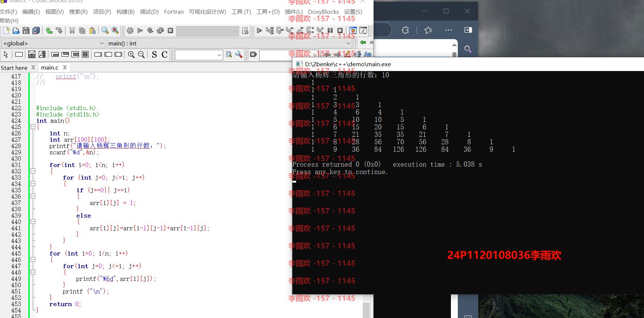Image resolution: width=644 pixels, height=318 pixels.
Task: Open the 调试(D) menu
Action: coord(149,12)
